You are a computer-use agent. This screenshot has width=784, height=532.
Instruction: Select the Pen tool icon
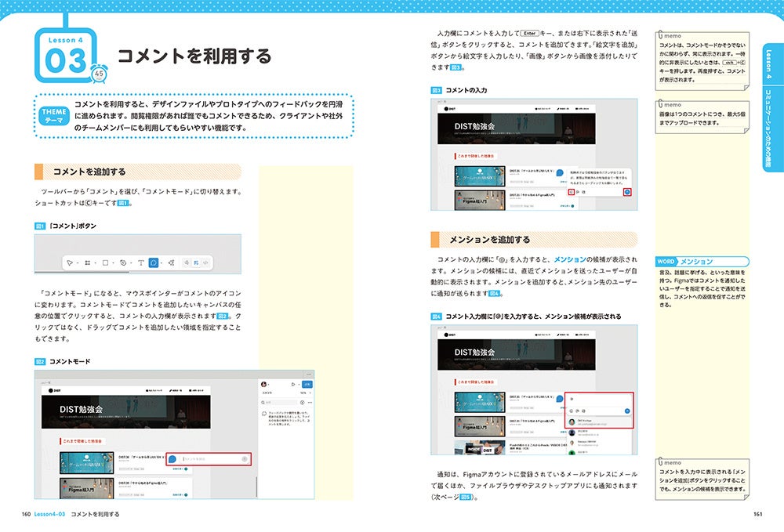coord(123,262)
